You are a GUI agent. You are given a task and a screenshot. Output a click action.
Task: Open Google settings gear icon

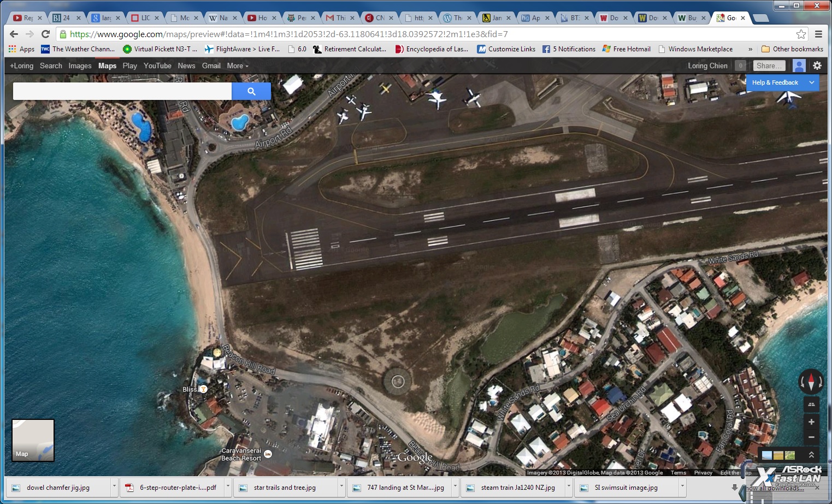tap(817, 66)
